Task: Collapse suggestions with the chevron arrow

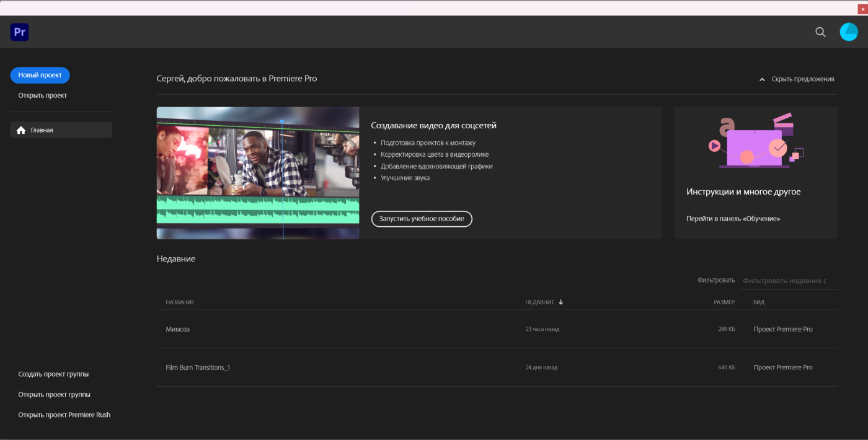Action: tap(762, 79)
